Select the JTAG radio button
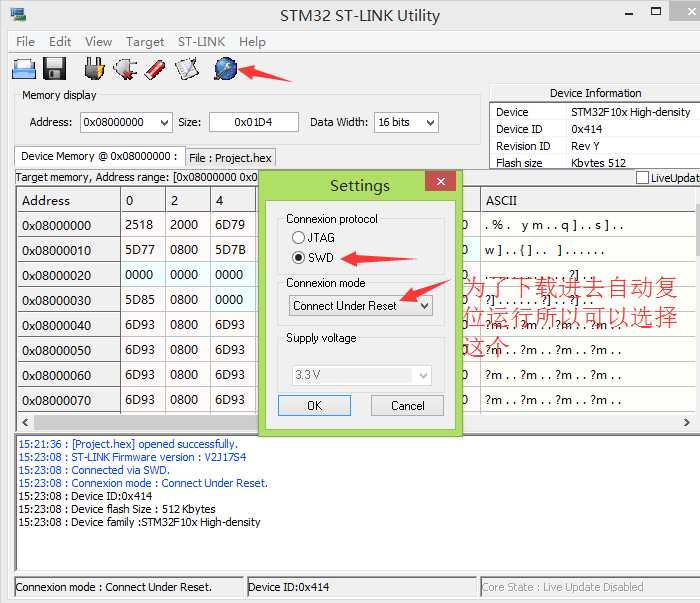 (x=298, y=237)
